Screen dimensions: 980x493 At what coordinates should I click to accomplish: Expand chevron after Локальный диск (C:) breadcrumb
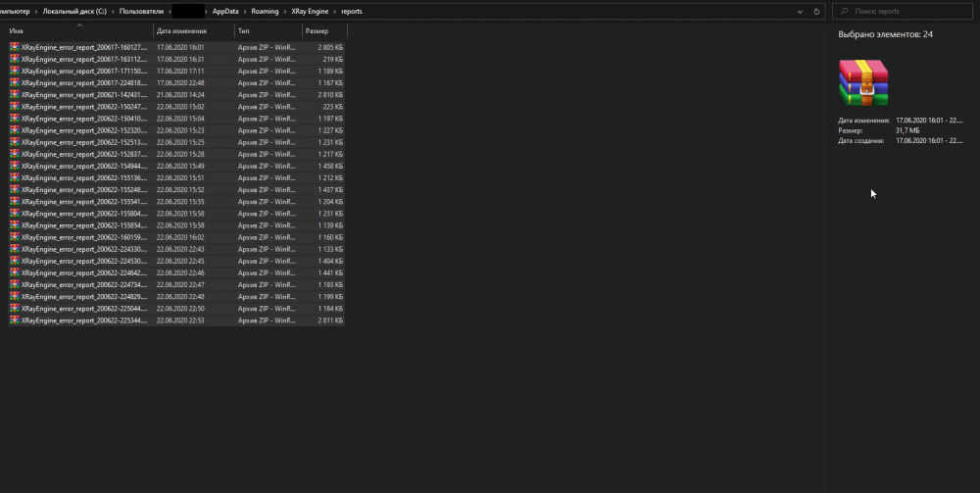113,11
